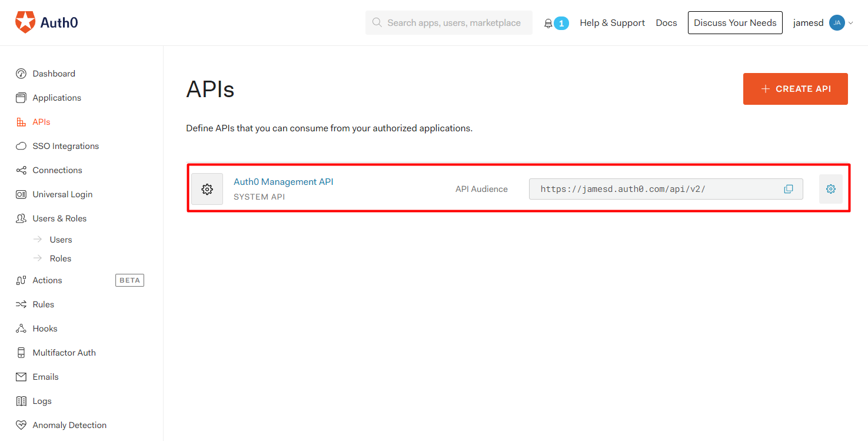Click the Anomaly Detection heart icon

21,425
